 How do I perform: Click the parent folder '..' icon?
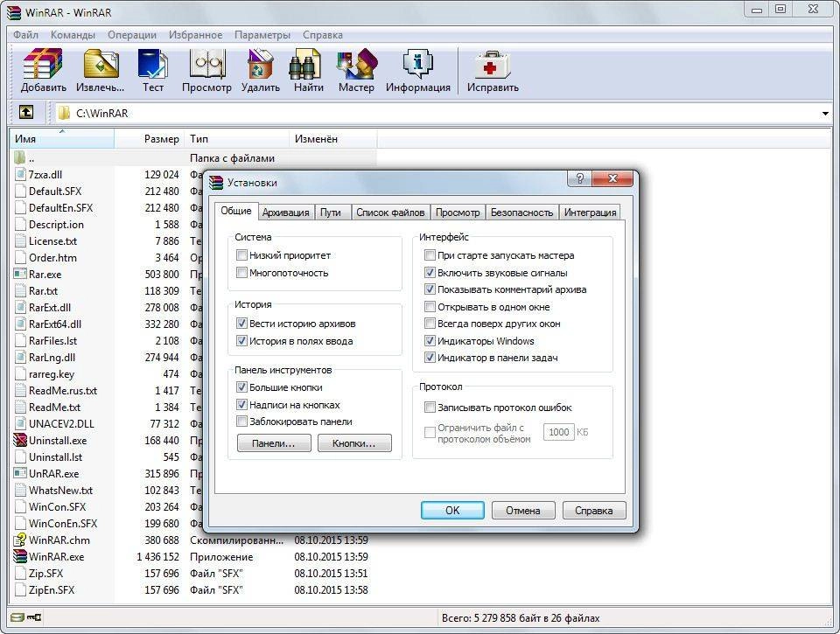(x=20, y=157)
